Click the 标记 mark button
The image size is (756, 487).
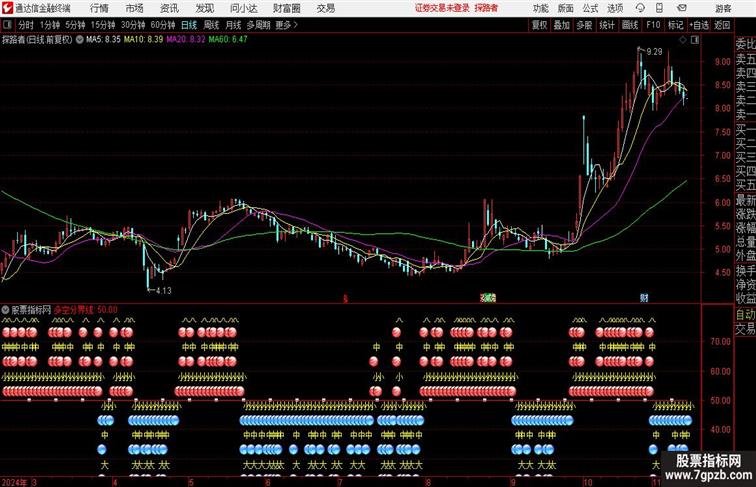(675, 25)
